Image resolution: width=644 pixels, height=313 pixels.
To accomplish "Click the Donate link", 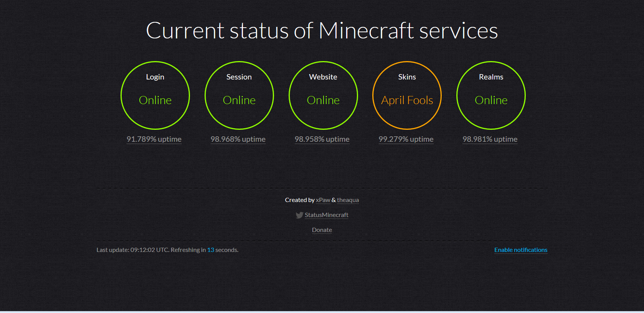I will [322, 230].
